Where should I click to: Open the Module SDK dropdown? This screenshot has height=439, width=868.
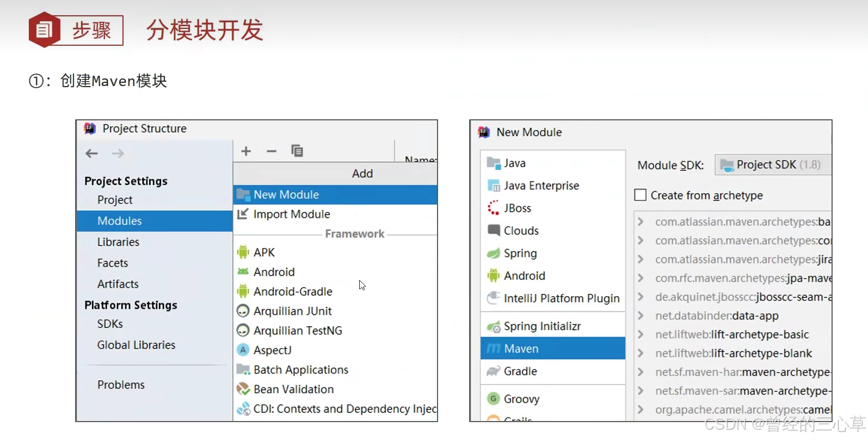[773, 164]
